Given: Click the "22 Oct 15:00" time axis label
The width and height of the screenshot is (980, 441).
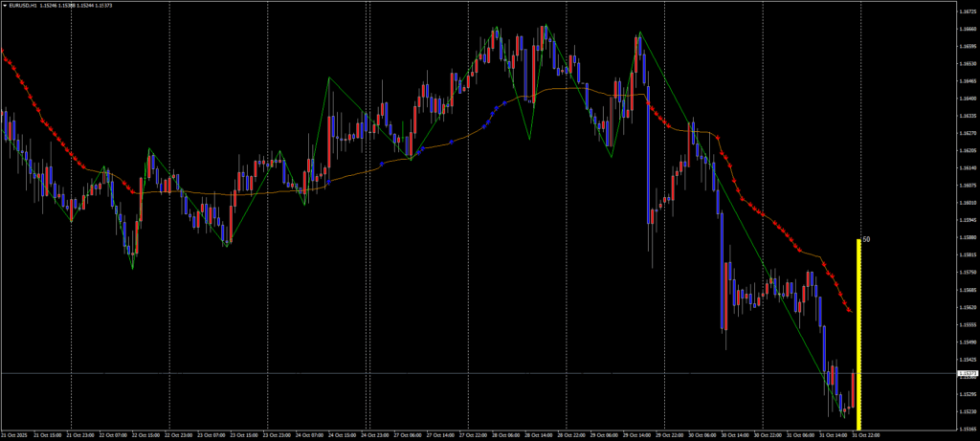Looking at the screenshot, I should point(145,435).
